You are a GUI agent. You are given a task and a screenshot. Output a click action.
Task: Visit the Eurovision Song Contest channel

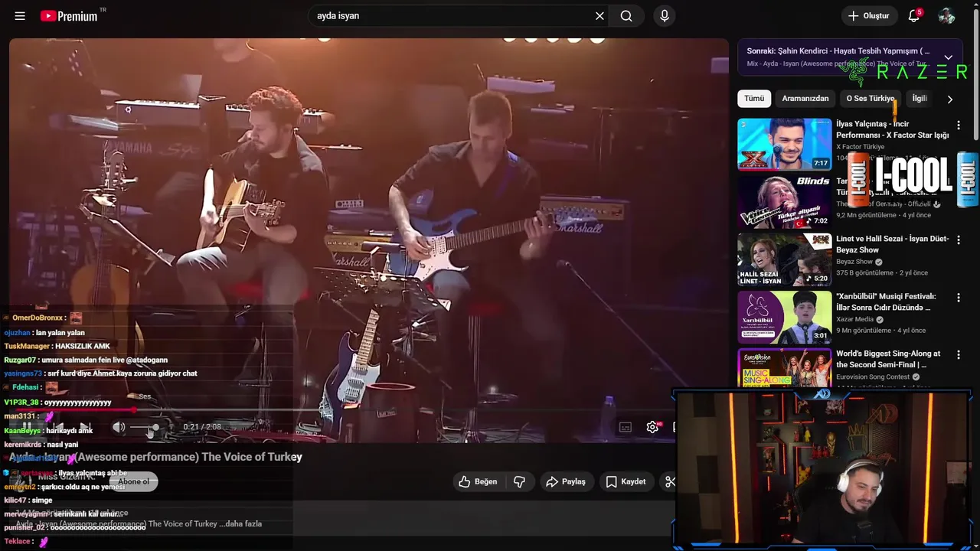(873, 377)
